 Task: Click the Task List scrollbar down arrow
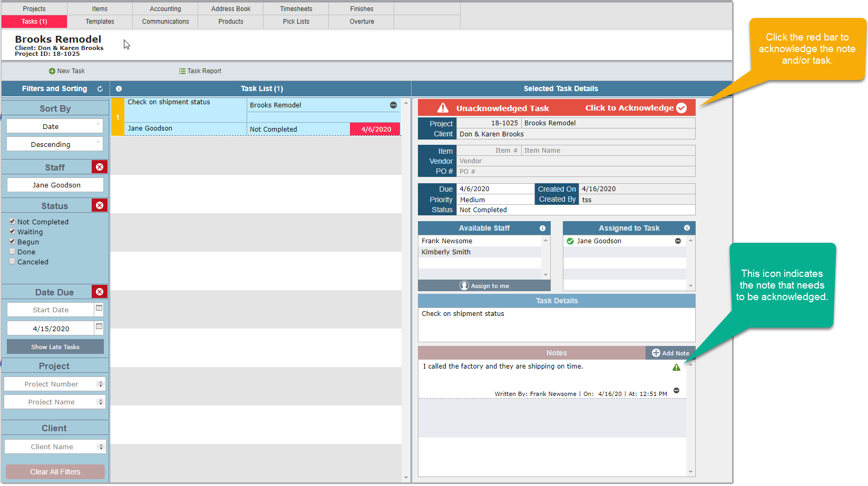pos(406,478)
